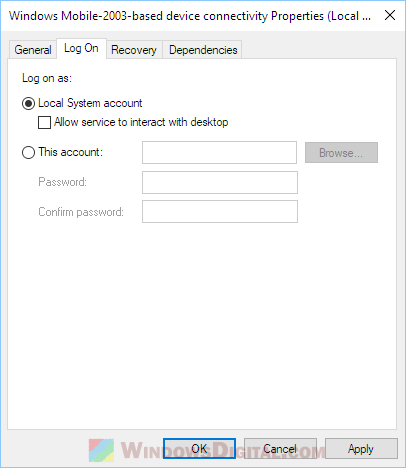This screenshot has height=468, width=406.
Task: Click the Confirm password input box
Action: (x=220, y=211)
